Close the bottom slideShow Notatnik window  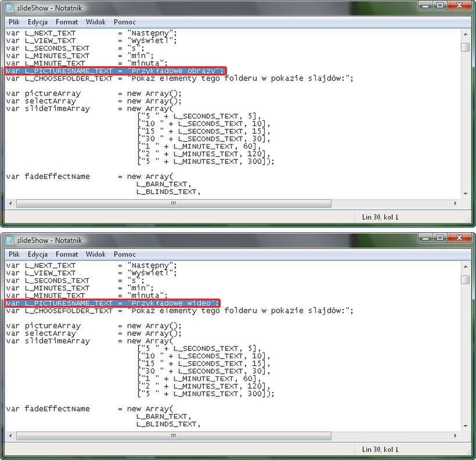coord(459,238)
